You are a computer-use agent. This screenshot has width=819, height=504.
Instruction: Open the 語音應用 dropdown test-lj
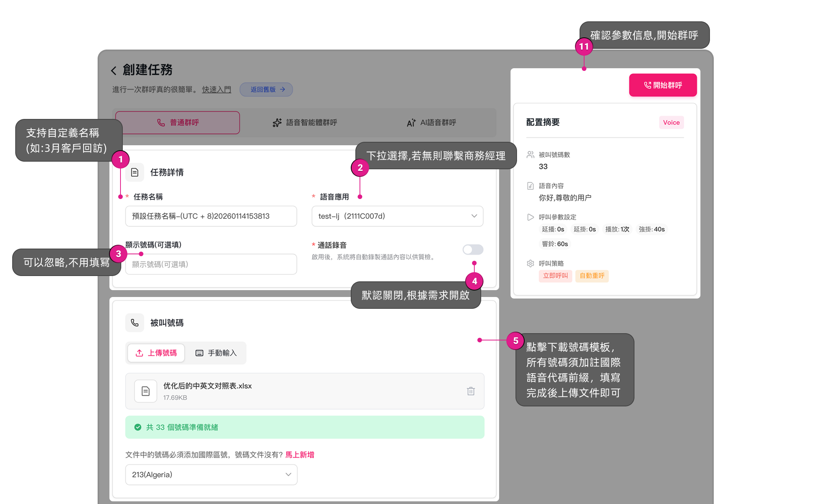coord(397,216)
